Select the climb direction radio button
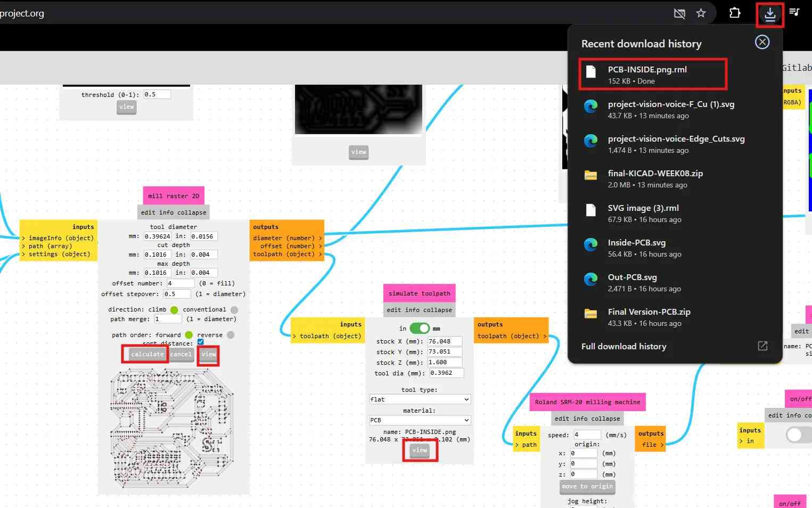812x508 pixels. pos(174,310)
